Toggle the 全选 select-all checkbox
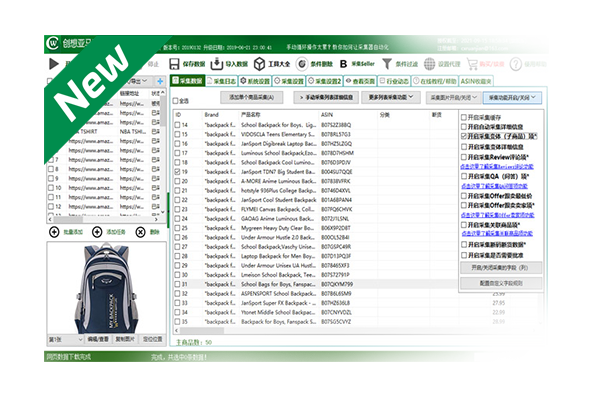Image resolution: width=600 pixels, height=400 pixels. tap(176, 101)
